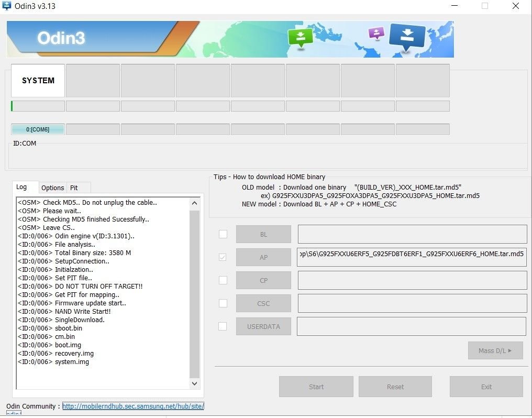532x418 pixels.
Task: Click log line 'recovery.img'
Action: [x=56, y=353]
